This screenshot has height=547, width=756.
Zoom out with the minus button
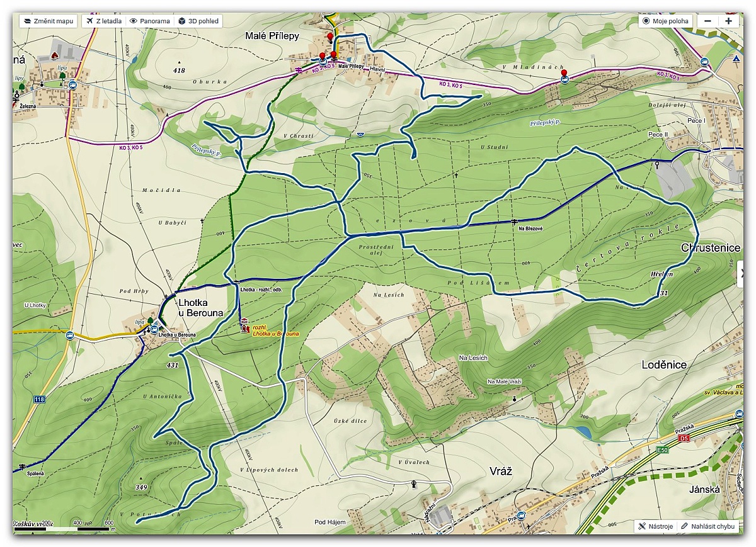(708, 21)
